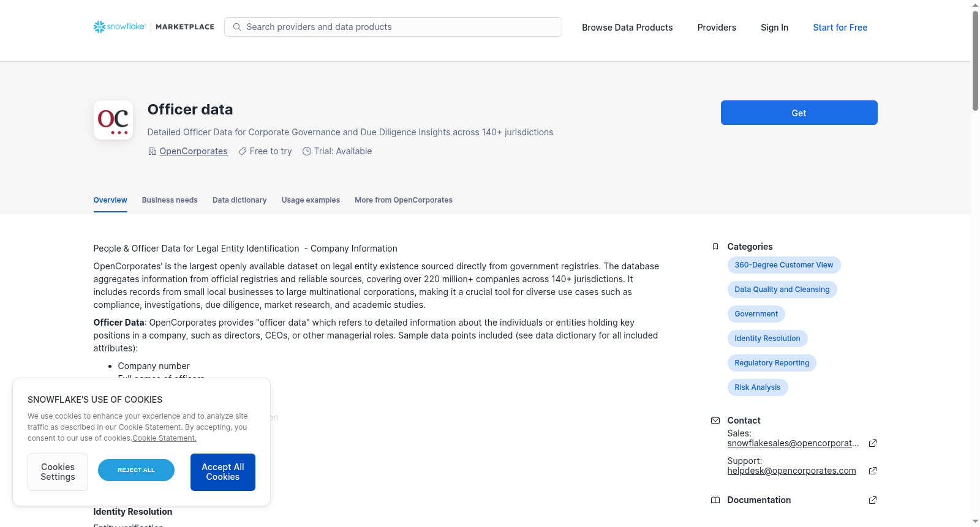Click the clock icon beside Trial: Available
This screenshot has height=527, width=980.
[307, 151]
